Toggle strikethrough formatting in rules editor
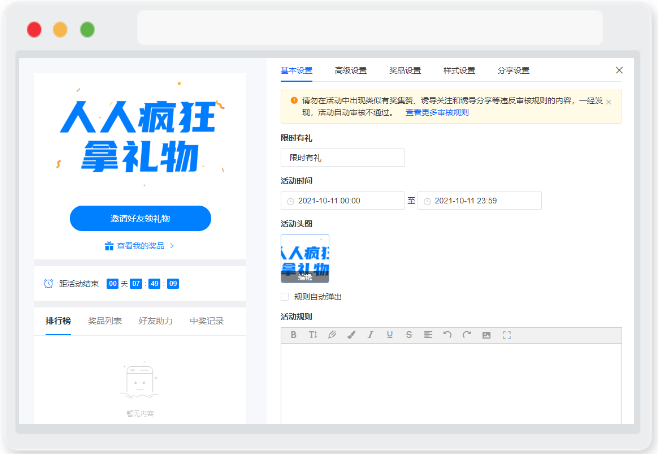Screen dimensions: 658x454 pyautogui.click(x=409, y=335)
